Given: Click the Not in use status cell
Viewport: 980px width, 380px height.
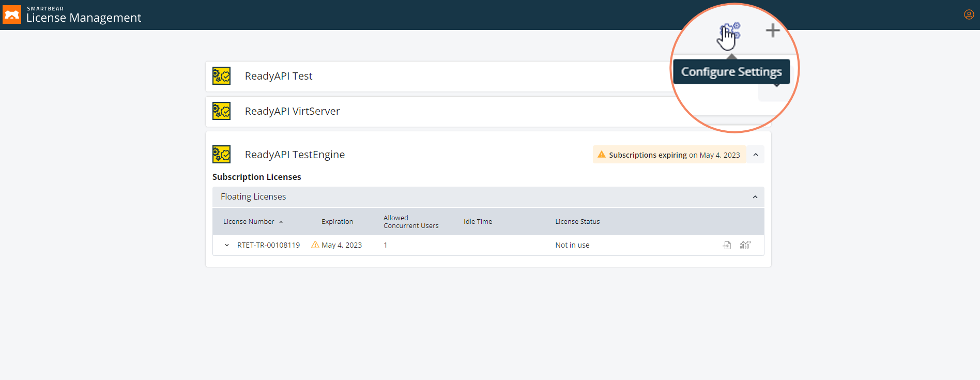Looking at the screenshot, I should [x=572, y=245].
